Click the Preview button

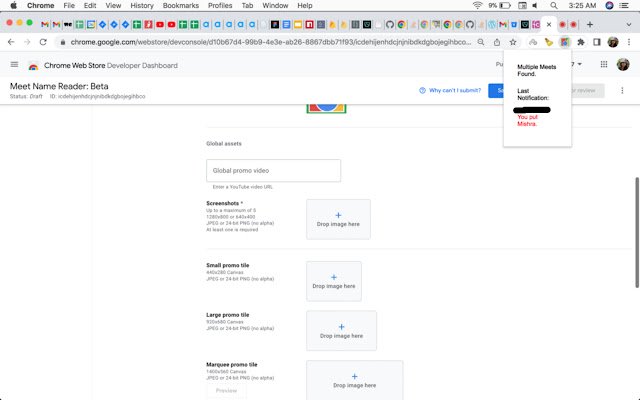point(227,391)
